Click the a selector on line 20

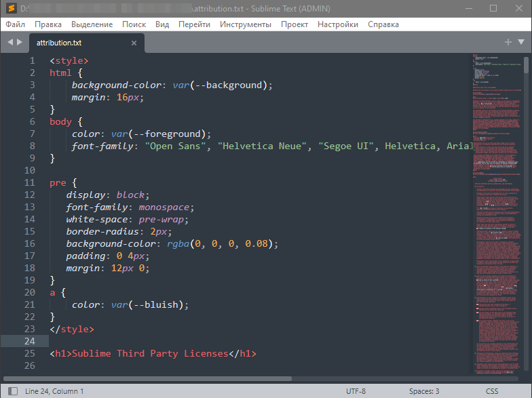coord(52,293)
